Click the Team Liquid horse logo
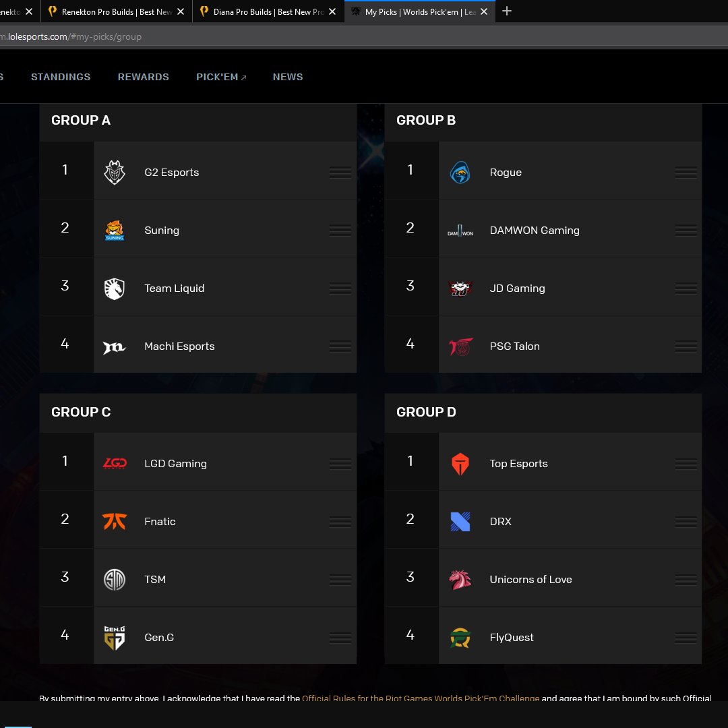 pos(114,289)
